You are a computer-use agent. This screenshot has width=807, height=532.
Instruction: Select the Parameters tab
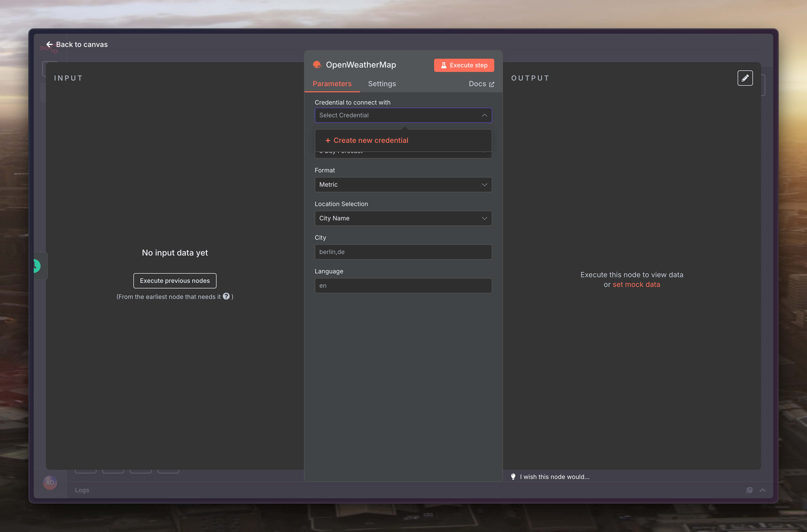coord(332,84)
